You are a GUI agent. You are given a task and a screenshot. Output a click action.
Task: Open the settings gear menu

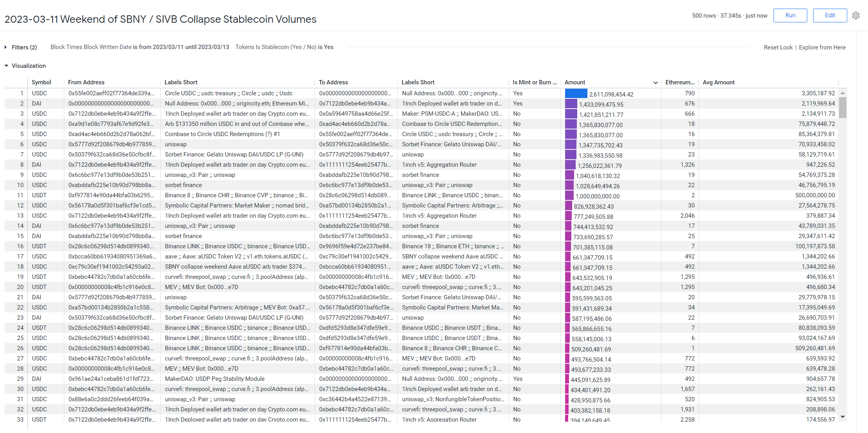click(x=856, y=15)
